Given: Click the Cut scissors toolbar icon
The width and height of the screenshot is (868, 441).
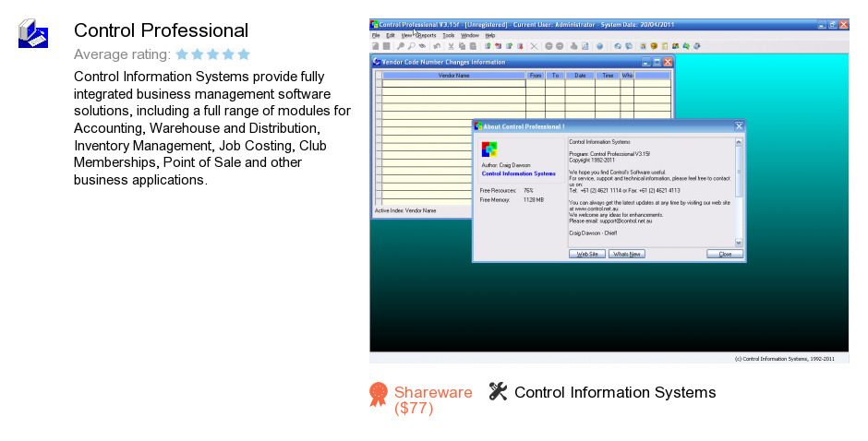Looking at the screenshot, I should click(x=451, y=46).
